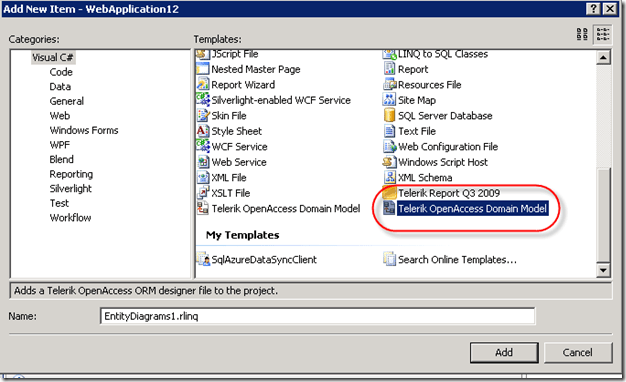This screenshot has height=382, width=626.
Task: Select the Resources File template icon
Action: tap(389, 84)
